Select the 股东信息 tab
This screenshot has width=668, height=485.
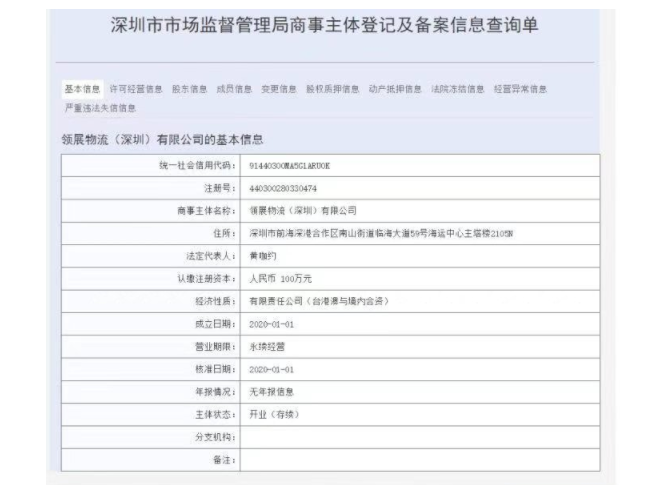coord(190,89)
